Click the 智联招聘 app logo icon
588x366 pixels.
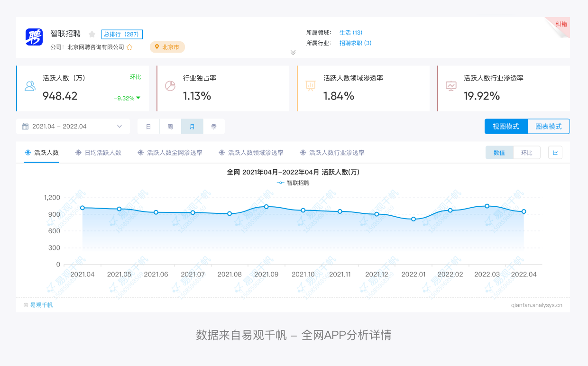point(34,37)
